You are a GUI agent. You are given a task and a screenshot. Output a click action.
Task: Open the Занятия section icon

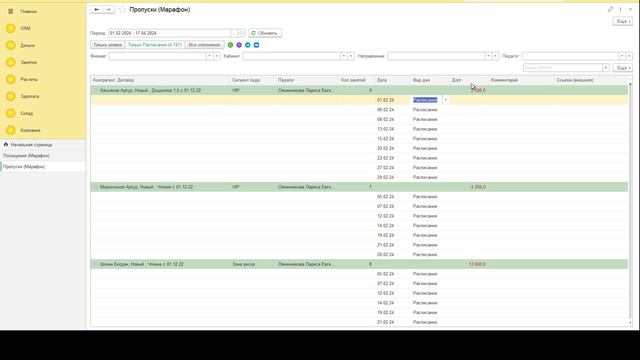point(11,62)
